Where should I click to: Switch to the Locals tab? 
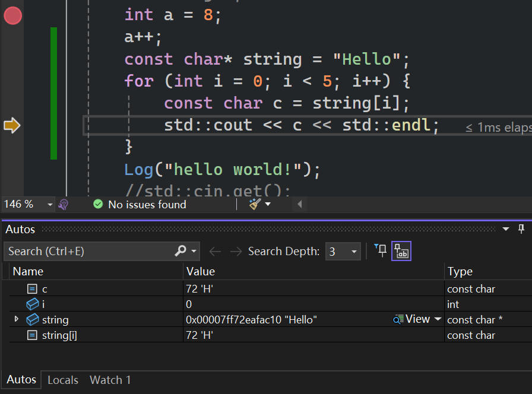click(x=63, y=380)
